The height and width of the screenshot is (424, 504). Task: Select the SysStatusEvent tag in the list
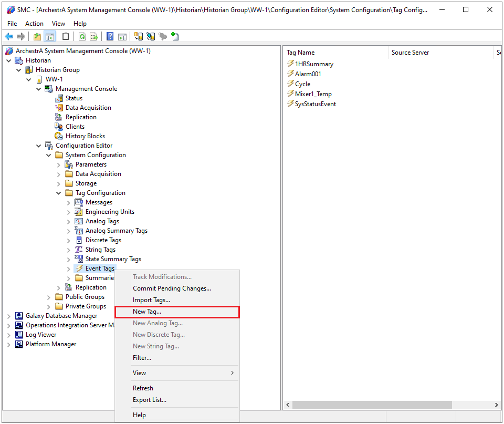(x=316, y=104)
